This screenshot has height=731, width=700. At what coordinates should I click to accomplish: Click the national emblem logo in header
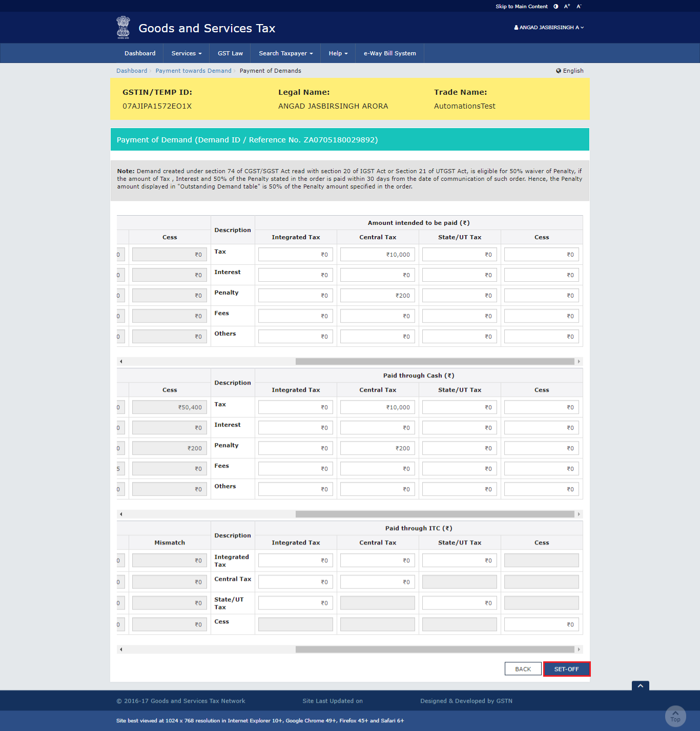tap(123, 27)
